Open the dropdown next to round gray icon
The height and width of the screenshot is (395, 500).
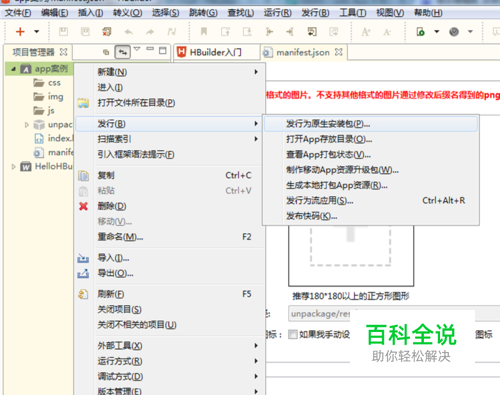pos(470,32)
